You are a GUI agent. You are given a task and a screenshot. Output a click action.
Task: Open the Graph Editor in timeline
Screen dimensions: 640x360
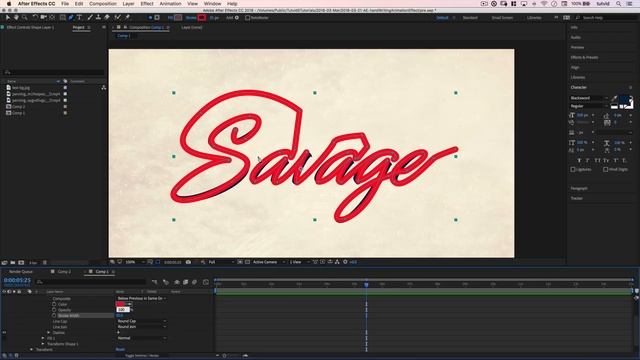(205, 282)
